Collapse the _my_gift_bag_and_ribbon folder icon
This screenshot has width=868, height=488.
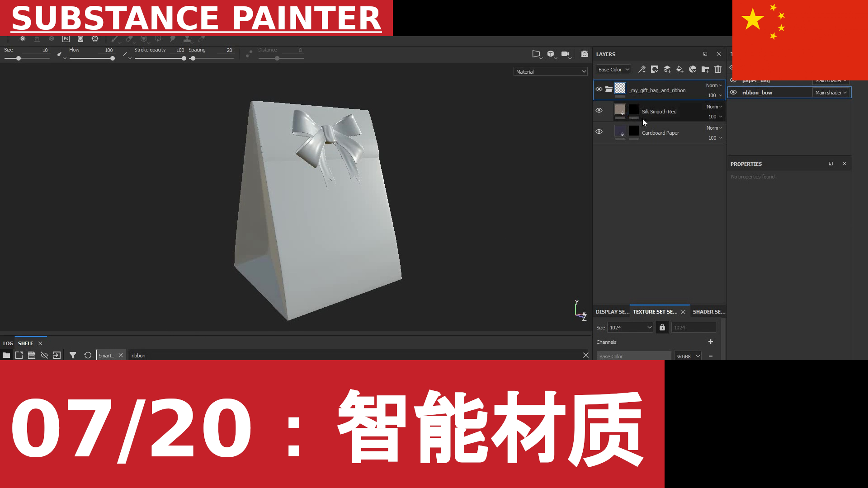pyautogui.click(x=609, y=89)
